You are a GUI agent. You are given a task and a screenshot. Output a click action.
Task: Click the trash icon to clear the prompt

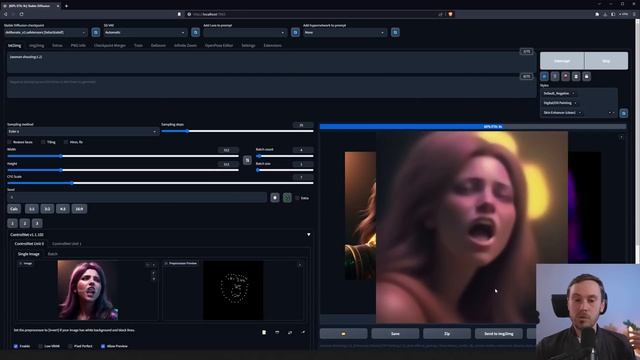(x=555, y=76)
